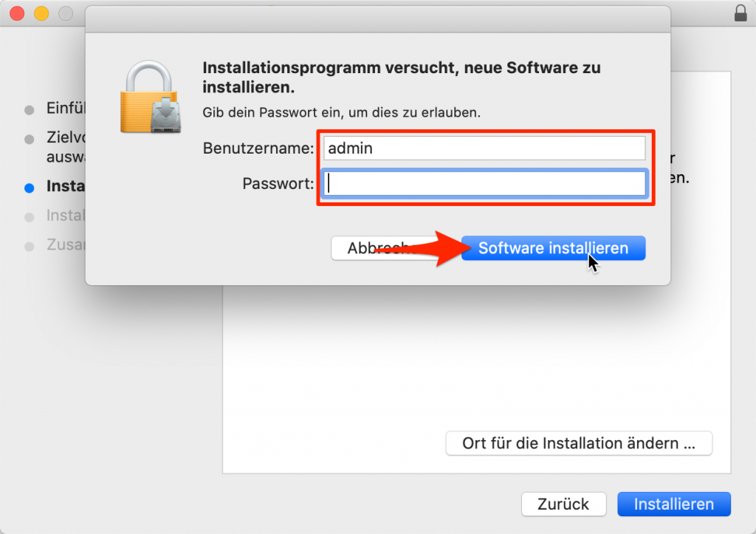Select the Einführung step in sidebar
The image size is (756, 534).
[66, 108]
